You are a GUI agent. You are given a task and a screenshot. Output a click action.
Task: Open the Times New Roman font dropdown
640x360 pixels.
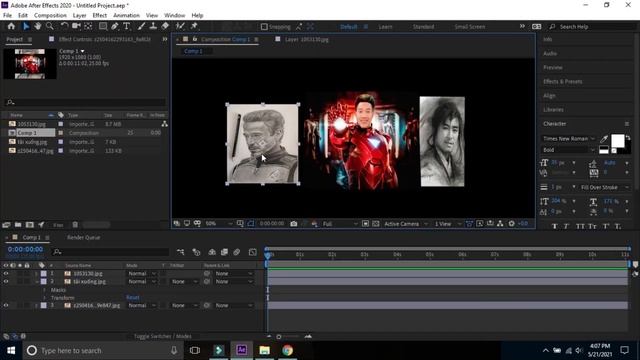point(569,139)
